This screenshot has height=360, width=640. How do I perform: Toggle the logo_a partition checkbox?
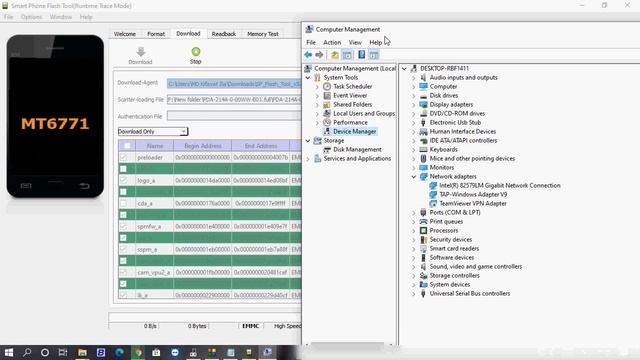tap(123, 180)
